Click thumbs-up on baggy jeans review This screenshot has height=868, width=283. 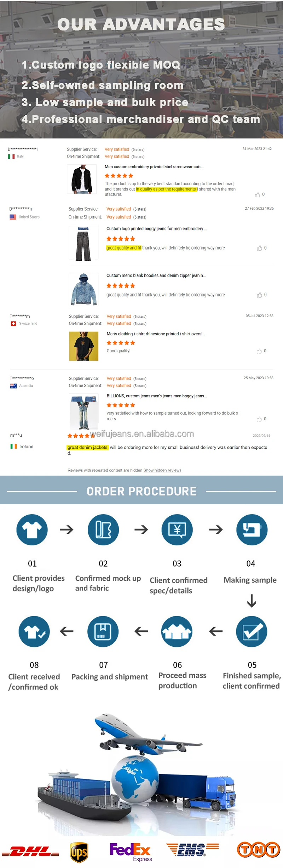260,248
